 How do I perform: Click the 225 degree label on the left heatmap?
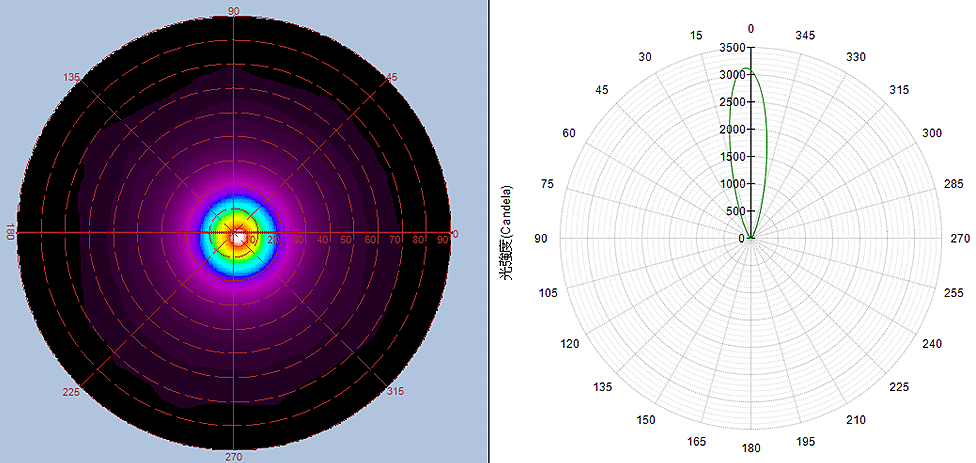point(71,392)
